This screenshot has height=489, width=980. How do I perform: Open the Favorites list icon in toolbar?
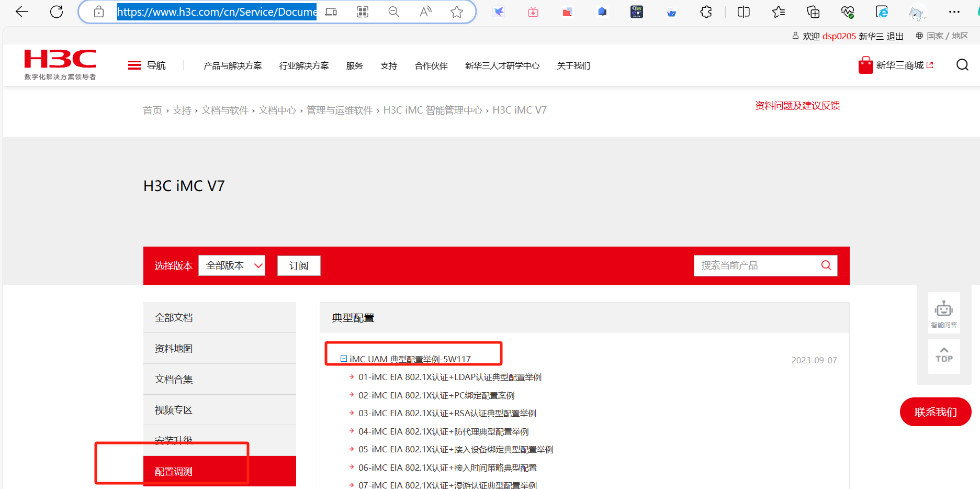pos(779,12)
